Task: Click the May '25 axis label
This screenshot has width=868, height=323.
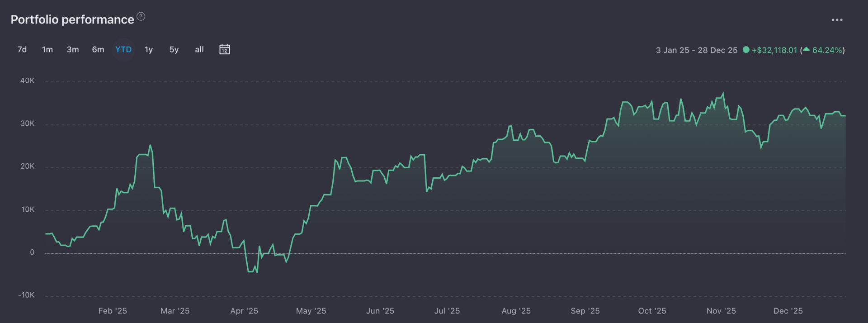Action: 311,311
